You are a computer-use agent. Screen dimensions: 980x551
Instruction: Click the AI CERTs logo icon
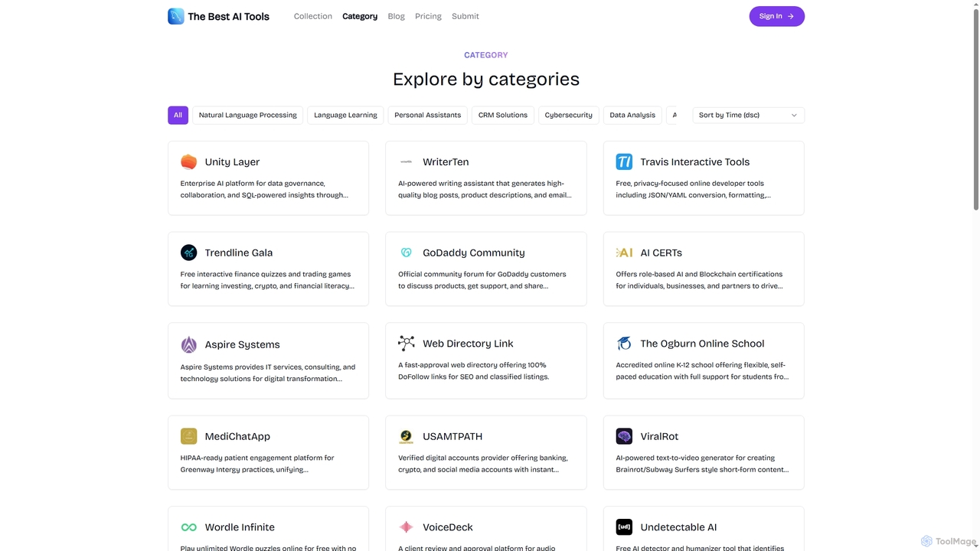click(624, 253)
